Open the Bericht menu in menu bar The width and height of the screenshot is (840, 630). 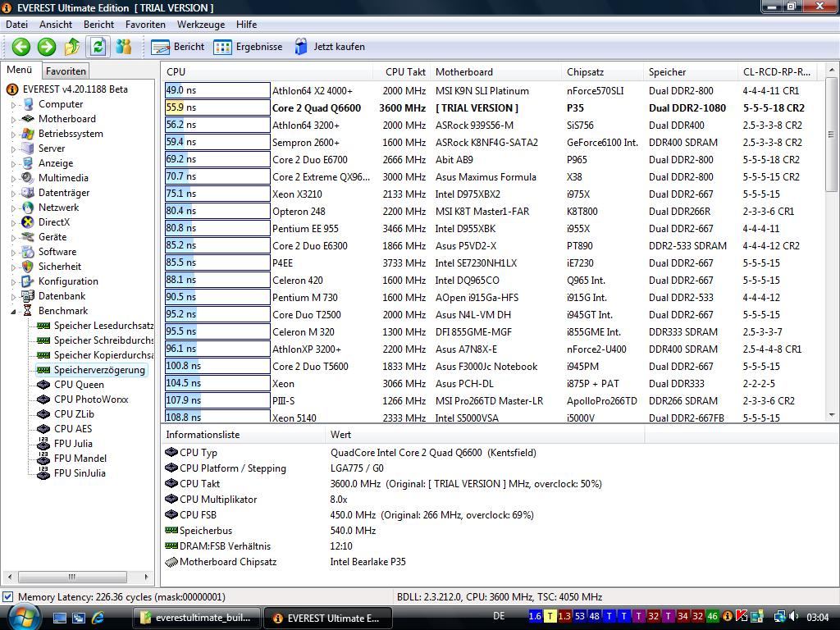[x=98, y=24]
